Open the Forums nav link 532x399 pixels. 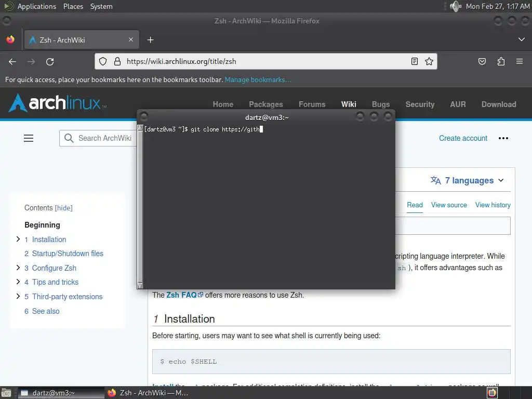312,104
